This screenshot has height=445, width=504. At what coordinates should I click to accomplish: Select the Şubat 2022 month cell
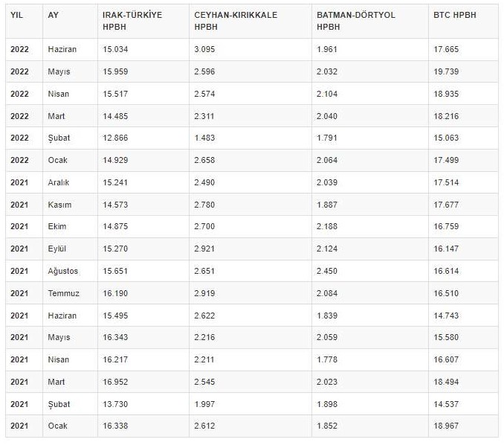click(x=59, y=138)
